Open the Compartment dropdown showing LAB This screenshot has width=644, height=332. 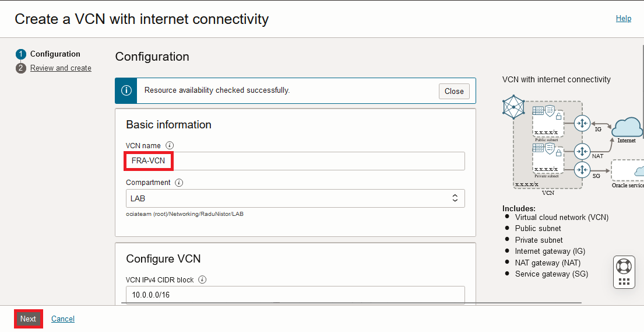tap(295, 198)
